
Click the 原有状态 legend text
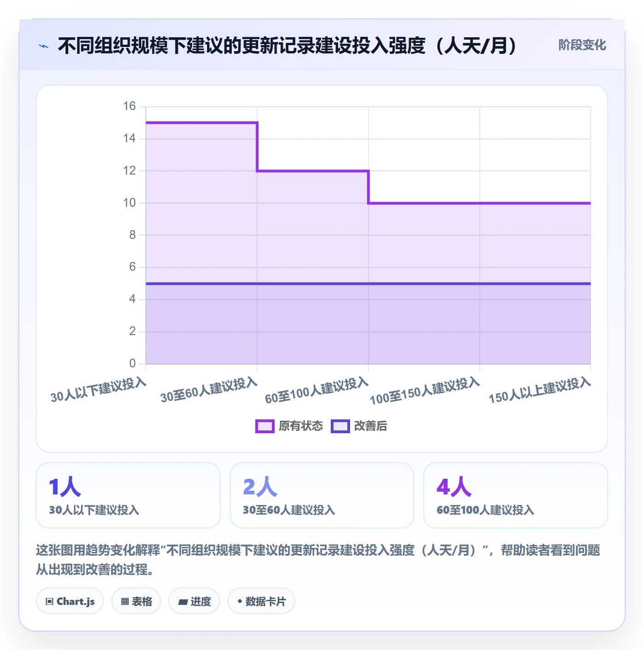coord(301,426)
